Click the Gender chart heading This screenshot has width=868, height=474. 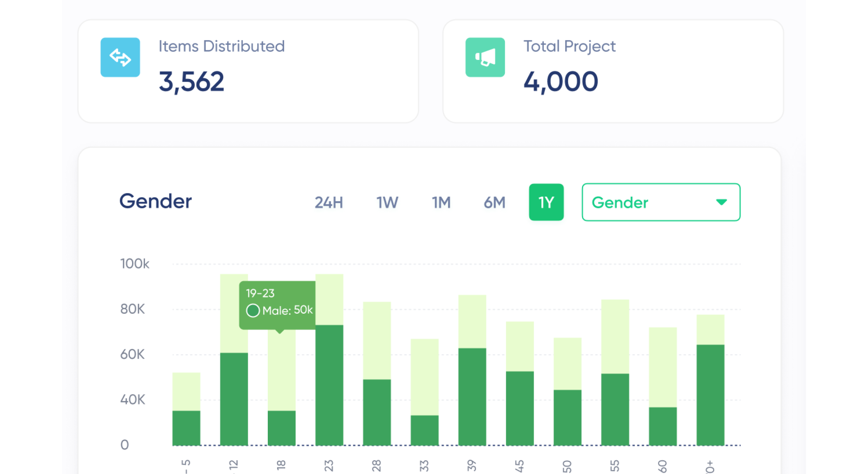155,201
